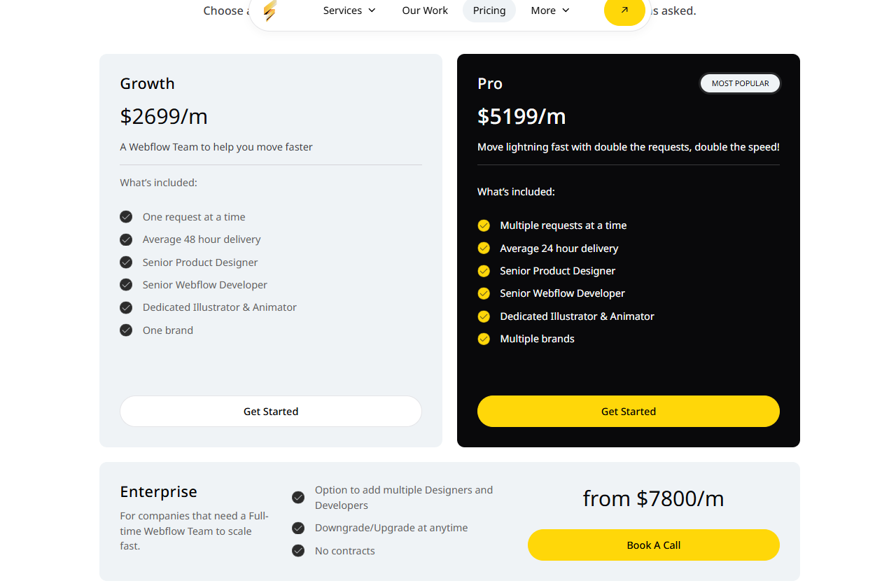Click One brand text

point(168,330)
